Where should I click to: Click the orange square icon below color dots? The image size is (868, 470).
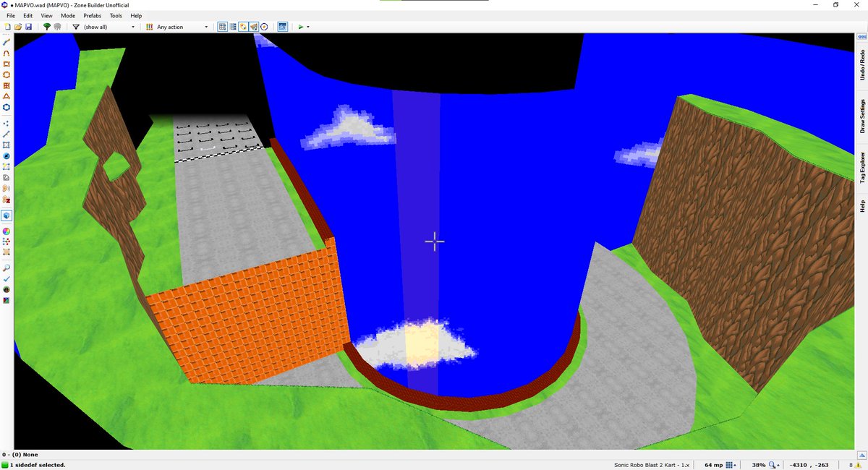coord(7,252)
